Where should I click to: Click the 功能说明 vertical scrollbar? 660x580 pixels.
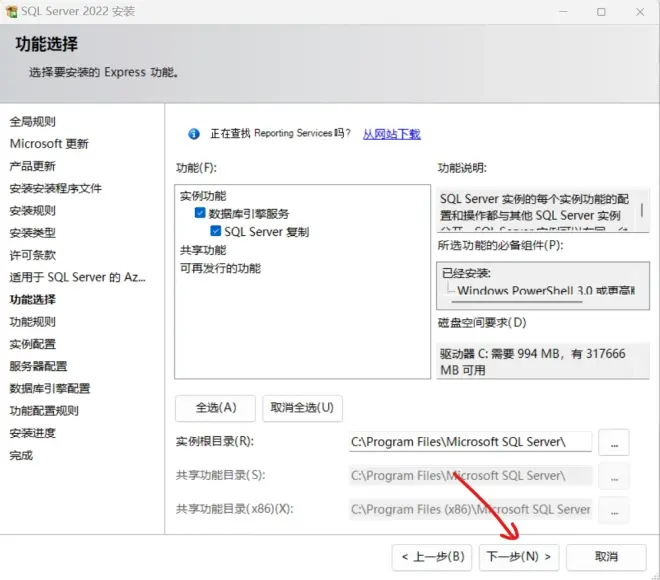coord(642,210)
